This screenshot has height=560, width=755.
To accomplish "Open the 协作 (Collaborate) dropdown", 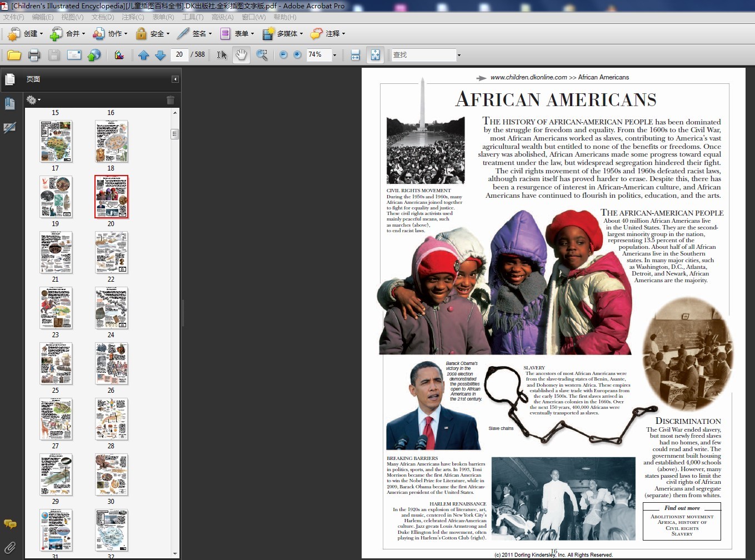I will [109, 34].
